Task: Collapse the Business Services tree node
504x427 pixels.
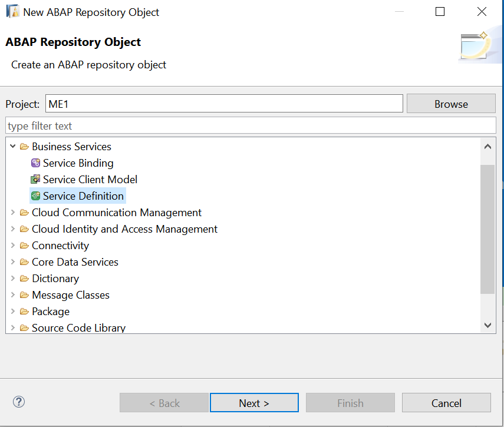Action: tap(13, 147)
